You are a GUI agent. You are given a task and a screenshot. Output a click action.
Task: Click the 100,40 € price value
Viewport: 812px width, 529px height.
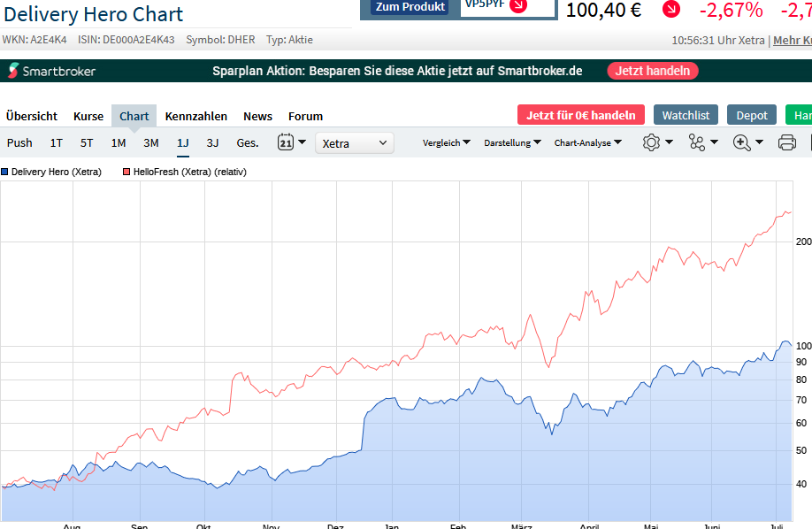coord(603,10)
